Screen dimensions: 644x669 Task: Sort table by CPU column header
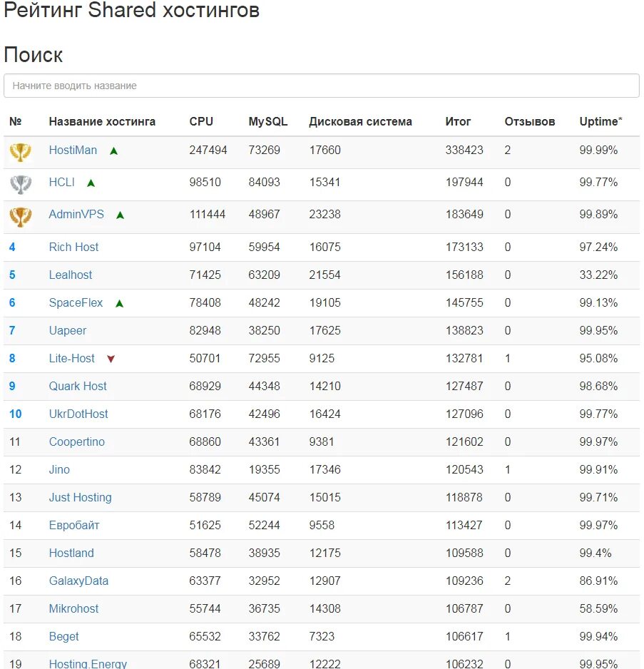[201, 121]
